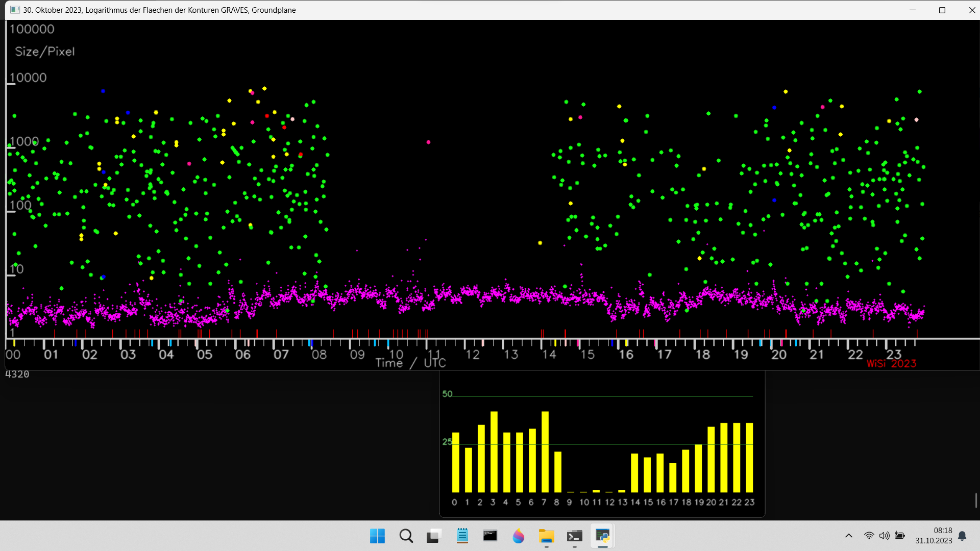Image resolution: width=980 pixels, height=551 pixels.
Task: Click the green '50' histogram scale label
Action: (x=447, y=394)
